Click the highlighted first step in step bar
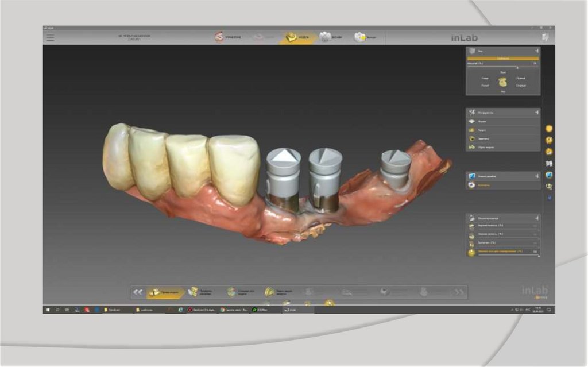 [165, 292]
